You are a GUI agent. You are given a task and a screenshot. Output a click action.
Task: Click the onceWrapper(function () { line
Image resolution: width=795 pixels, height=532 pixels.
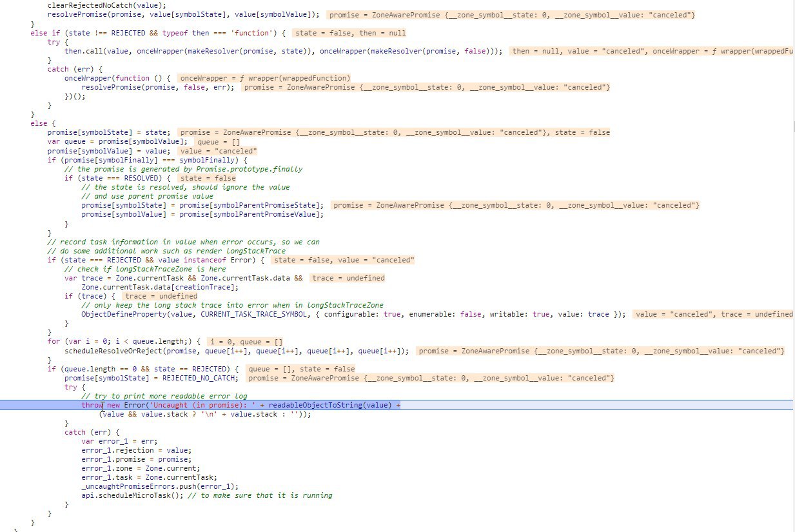pos(117,78)
